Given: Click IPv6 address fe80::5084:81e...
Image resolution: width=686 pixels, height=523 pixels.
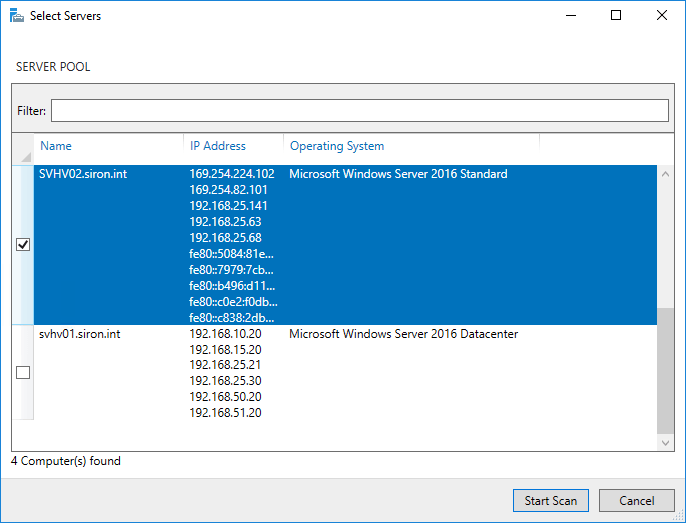Looking at the screenshot, I should tap(231, 254).
